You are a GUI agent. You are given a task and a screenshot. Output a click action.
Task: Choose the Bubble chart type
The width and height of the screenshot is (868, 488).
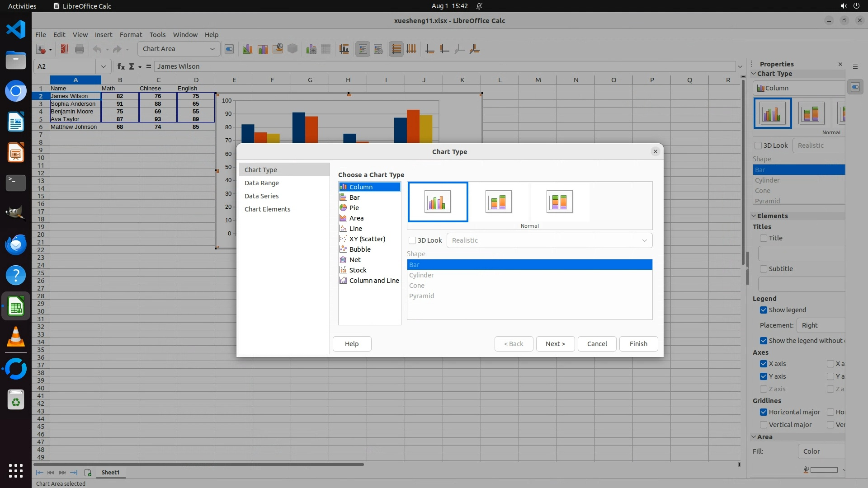point(359,249)
